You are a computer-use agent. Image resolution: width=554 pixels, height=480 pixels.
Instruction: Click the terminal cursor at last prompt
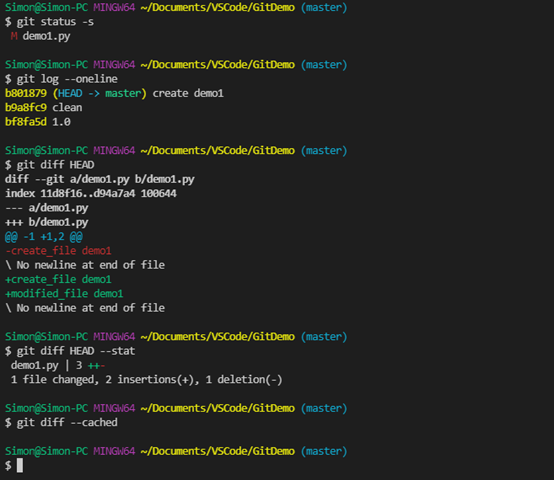[x=20, y=466]
